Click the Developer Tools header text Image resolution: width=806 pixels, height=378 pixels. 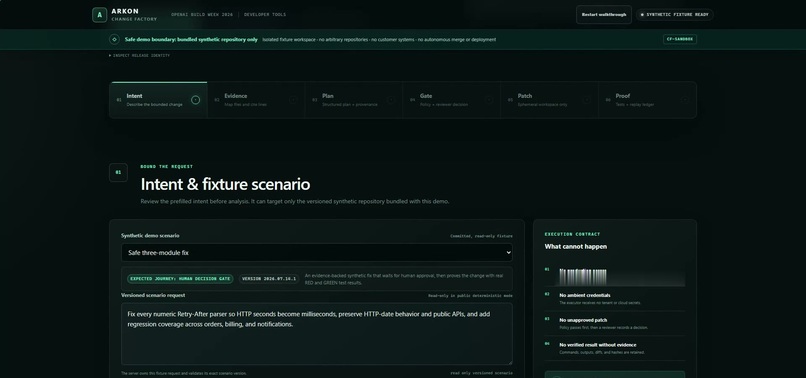click(x=265, y=15)
